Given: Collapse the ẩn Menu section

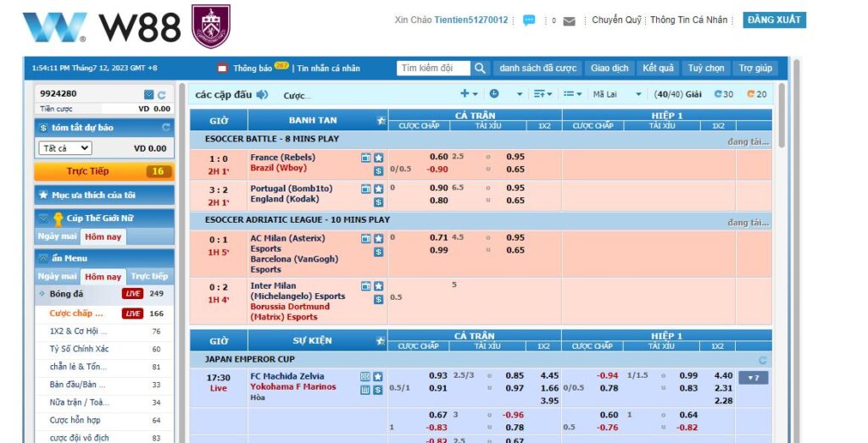Looking at the screenshot, I should click(x=104, y=258).
